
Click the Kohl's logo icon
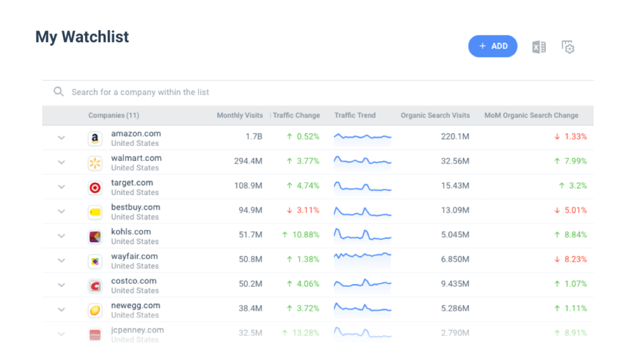(x=95, y=237)
